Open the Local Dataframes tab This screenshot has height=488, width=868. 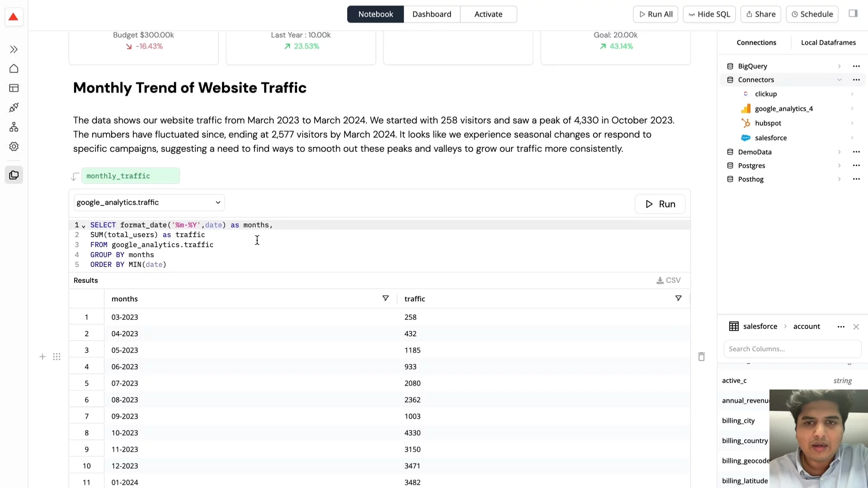[828, 42]
